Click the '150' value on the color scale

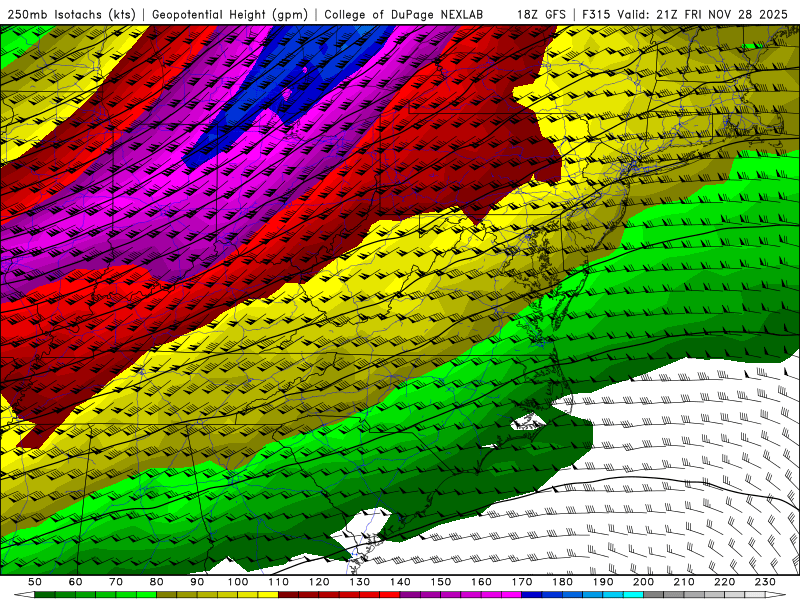tap(441, 582)
